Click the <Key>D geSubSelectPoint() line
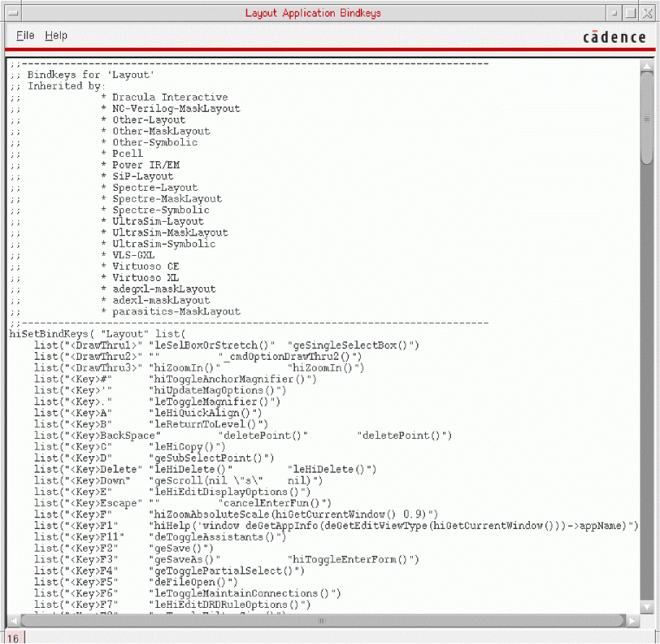The image size is (660, 644). (155, 458)
